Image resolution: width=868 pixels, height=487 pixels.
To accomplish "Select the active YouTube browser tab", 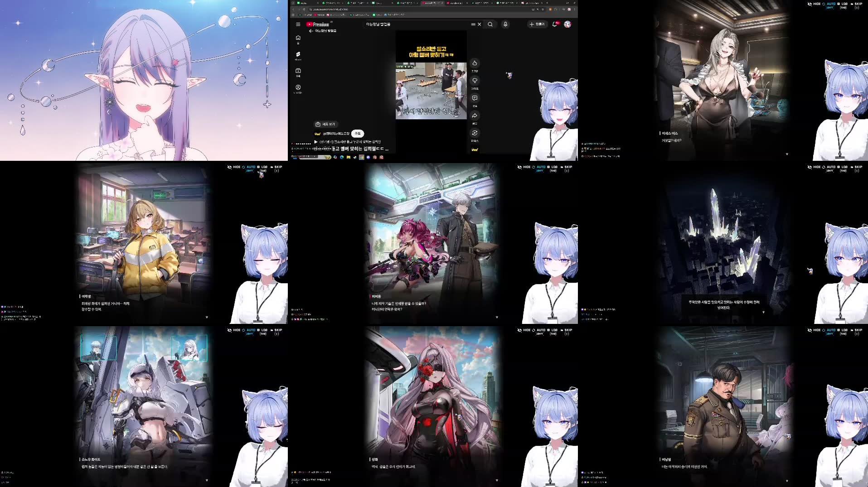I will pos(432,3).
